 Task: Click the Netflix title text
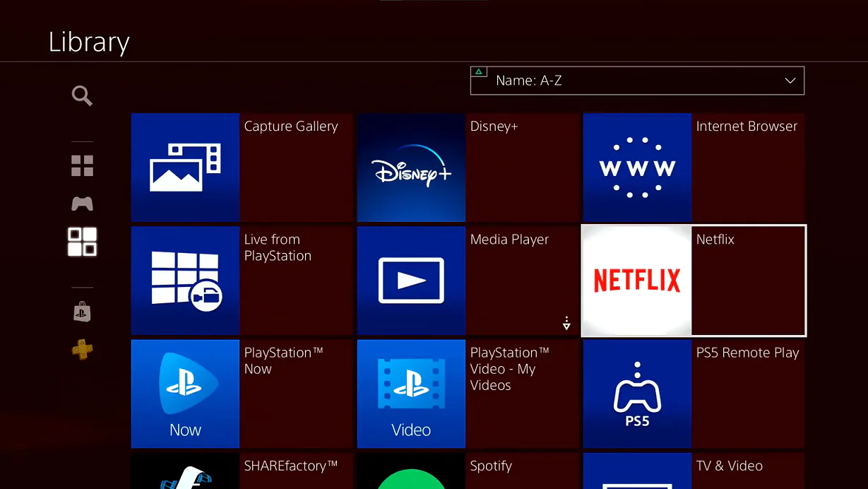(715, 240)
